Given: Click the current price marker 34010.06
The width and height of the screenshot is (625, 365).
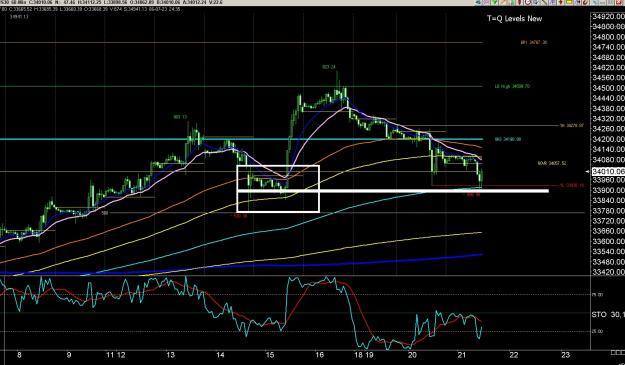Looking at the screenshot, I should point(608,171).
